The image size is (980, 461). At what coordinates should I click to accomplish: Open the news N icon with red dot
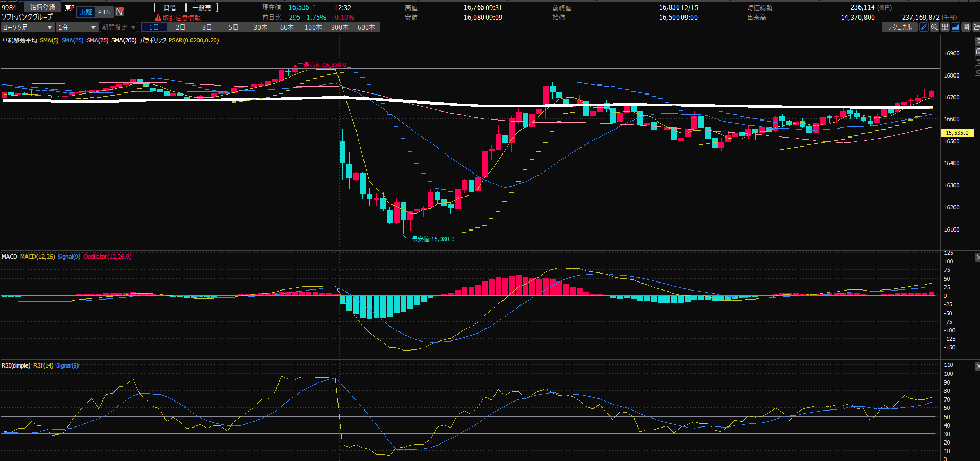[119, 12]
